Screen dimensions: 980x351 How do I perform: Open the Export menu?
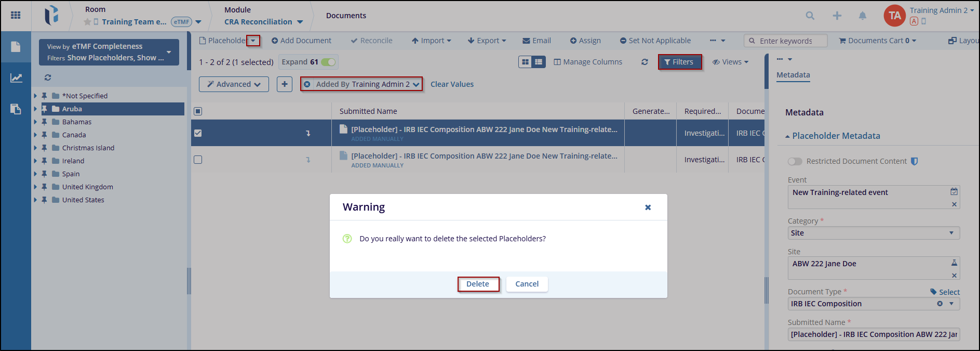(487, 41)
